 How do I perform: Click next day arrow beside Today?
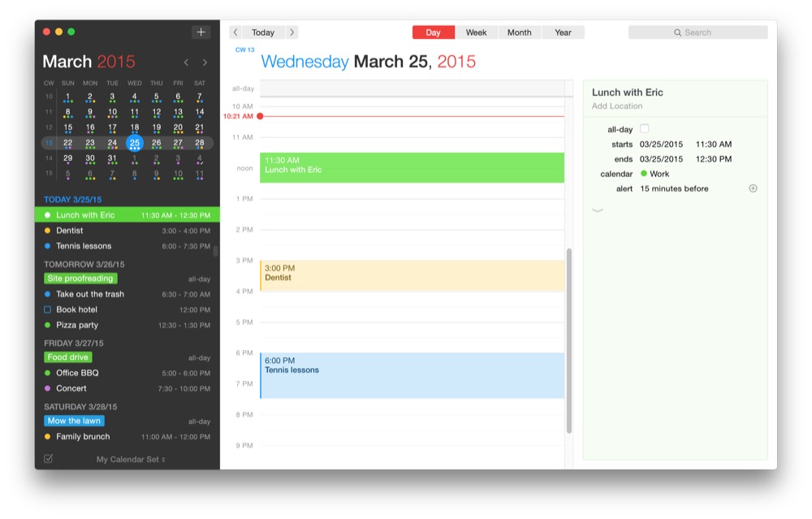pyautogui.click(x=292, y=32)
